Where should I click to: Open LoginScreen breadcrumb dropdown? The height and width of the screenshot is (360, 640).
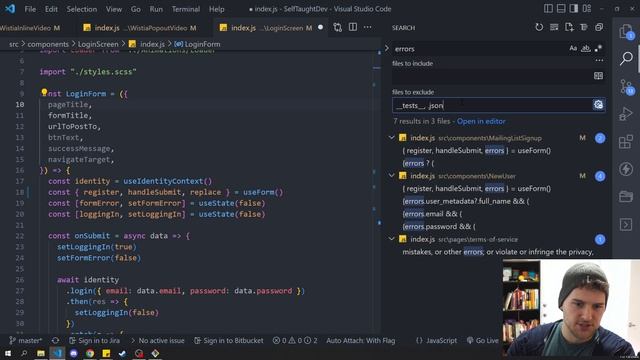click(98, 44)
